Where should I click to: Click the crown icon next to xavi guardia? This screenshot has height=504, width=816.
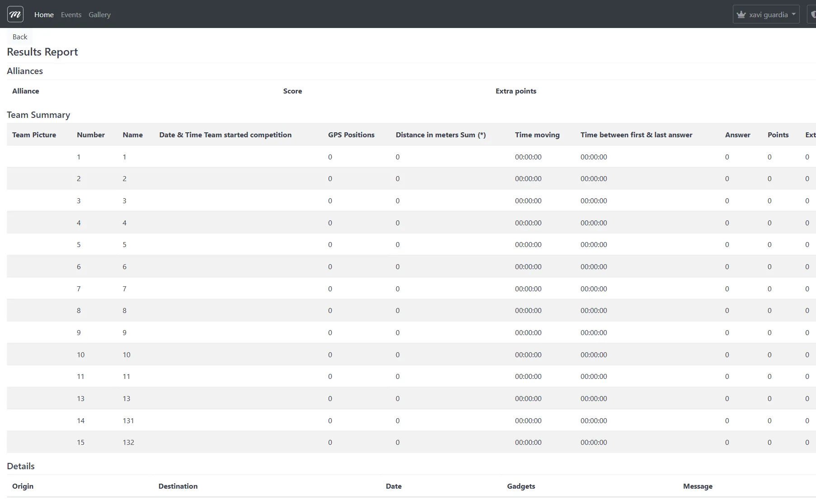pyautogui.click(x=741, y=14)
